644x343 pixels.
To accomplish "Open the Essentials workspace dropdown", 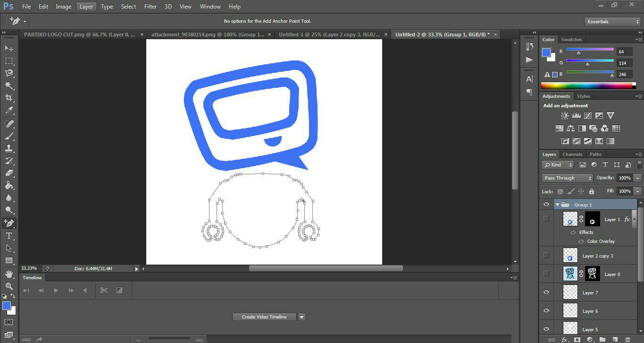I will pyautogui.click(x=612, y=22).
